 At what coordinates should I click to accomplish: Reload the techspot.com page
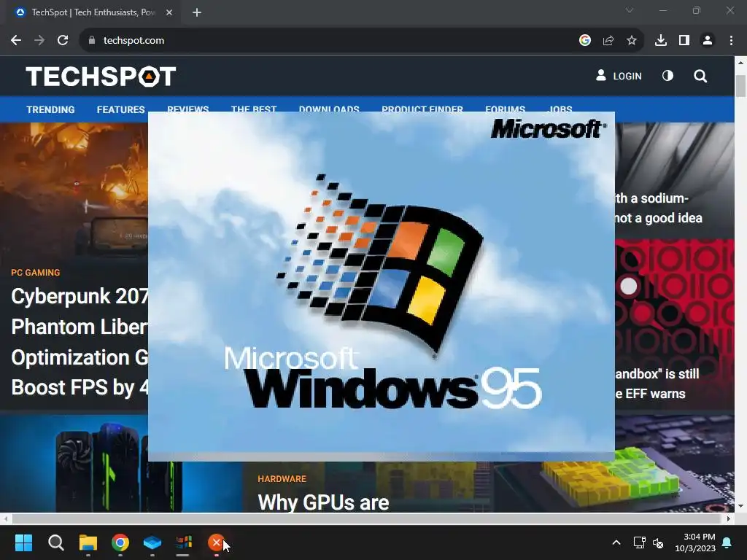pos(63,41)
